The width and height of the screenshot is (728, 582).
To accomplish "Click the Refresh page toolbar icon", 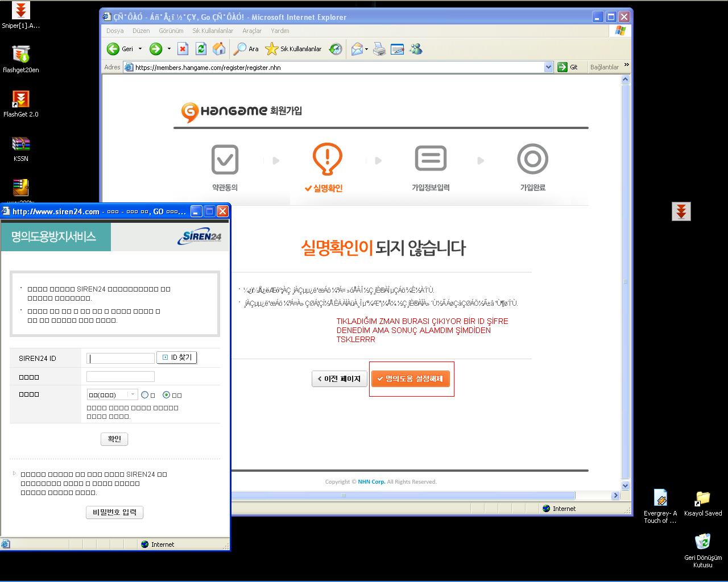I will coord(201,49).
